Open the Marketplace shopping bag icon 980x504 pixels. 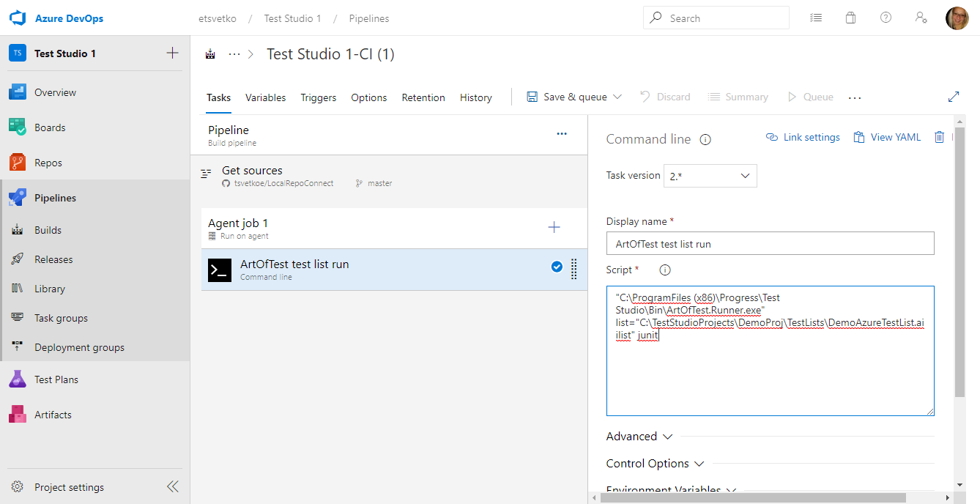coord(850,18)
